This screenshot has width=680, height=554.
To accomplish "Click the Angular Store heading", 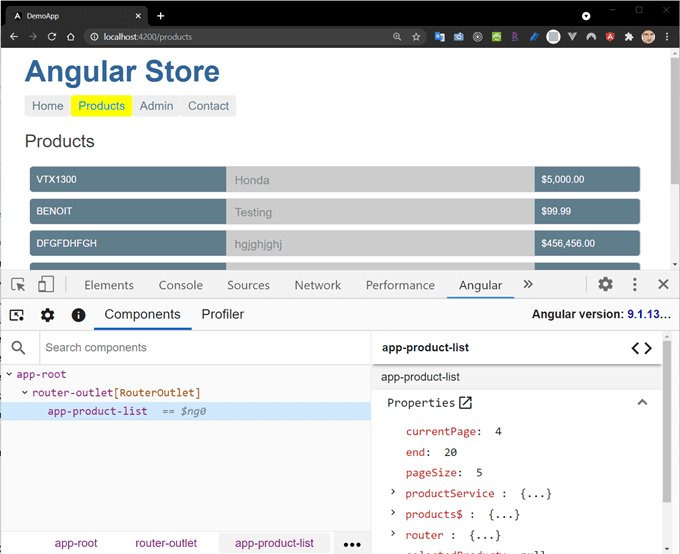I will (122, 72).
